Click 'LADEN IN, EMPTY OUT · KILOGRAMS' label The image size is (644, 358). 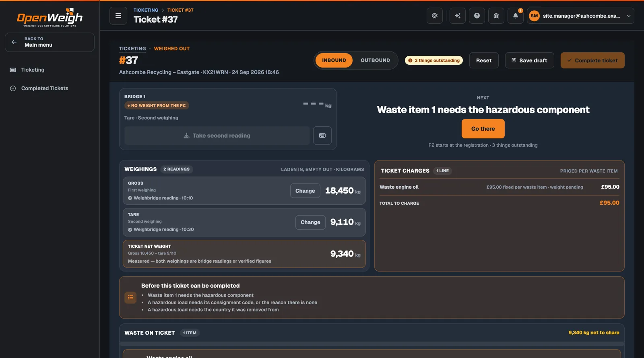pyautogui.click(x=322, y=169)
